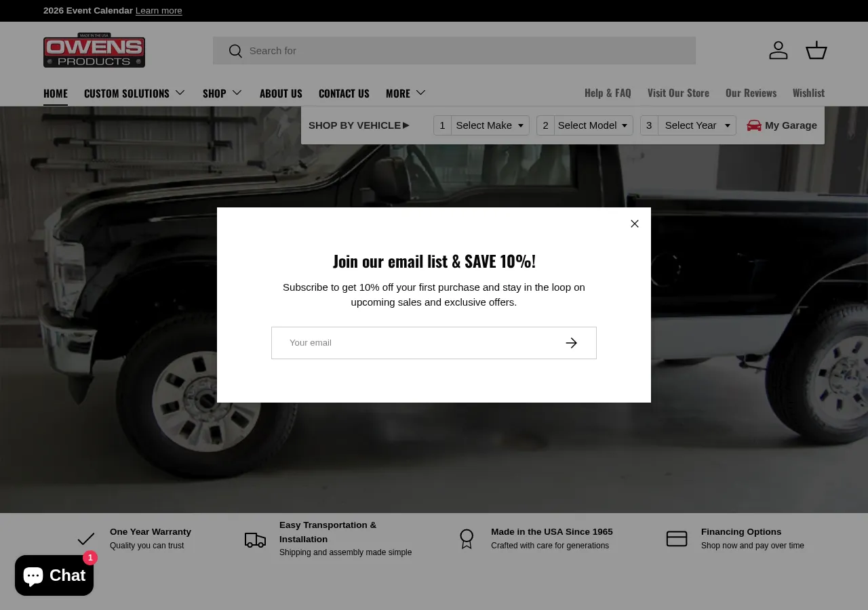Click the Owens Products logo
Viewport: 868px width, 610px height.
(x=94, y=50)
